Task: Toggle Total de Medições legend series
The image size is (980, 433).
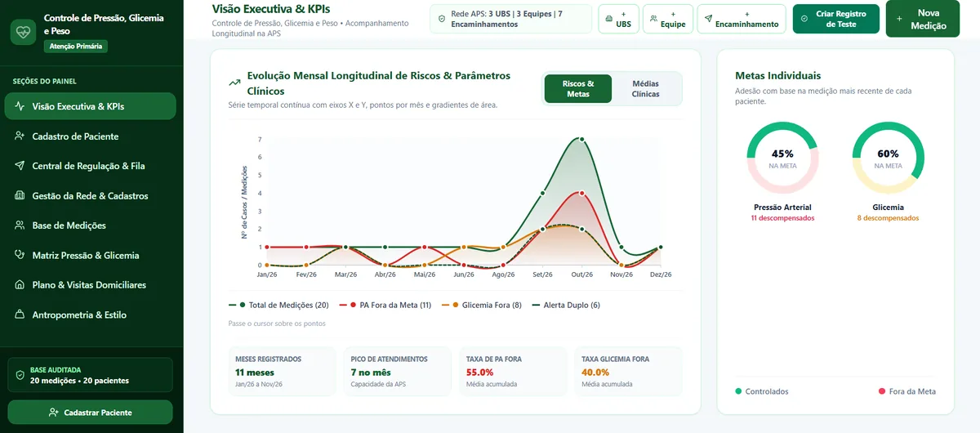Action: click(x=278, y=305)
